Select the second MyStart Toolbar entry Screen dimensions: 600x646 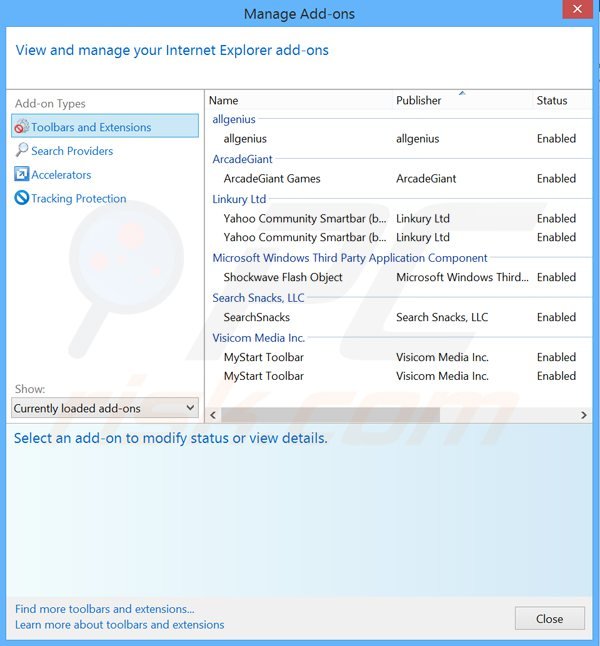point(399,376)
